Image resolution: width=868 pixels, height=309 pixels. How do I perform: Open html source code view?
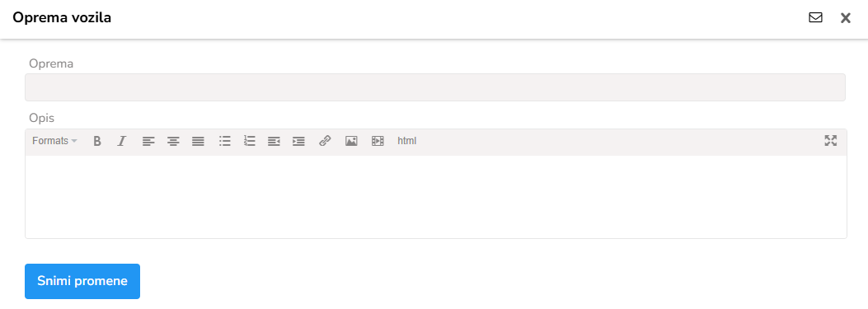tap(407, 141)
